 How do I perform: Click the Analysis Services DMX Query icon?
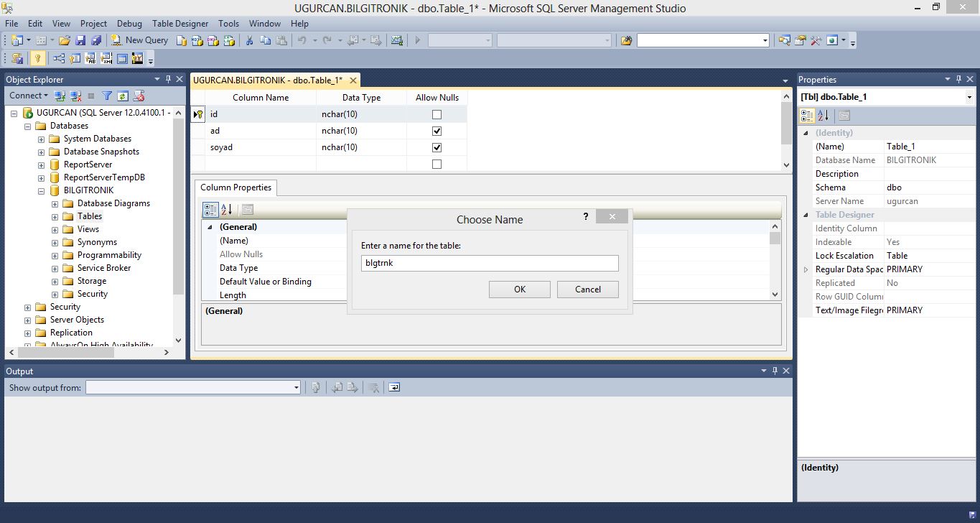coord(213,40)
